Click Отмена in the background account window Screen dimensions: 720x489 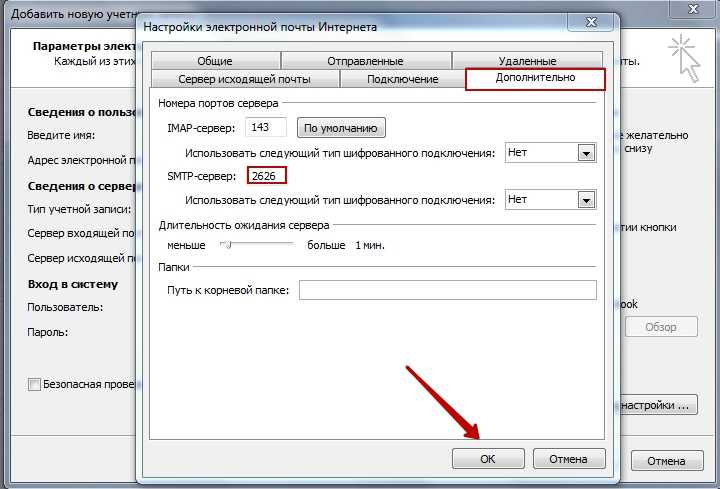(x=667, y=461)
